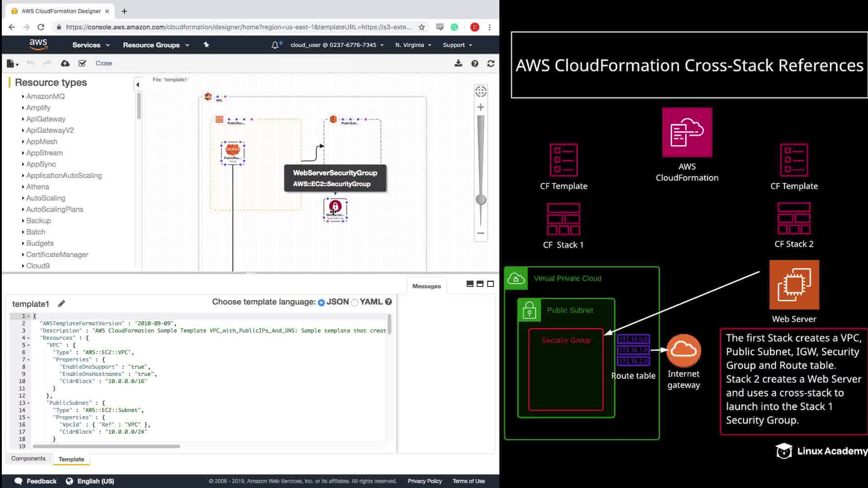Image resolution: width=868 pixels, height=488 pixels.
Task: Open the Services dropdown menu
Action: pos(91,45)
